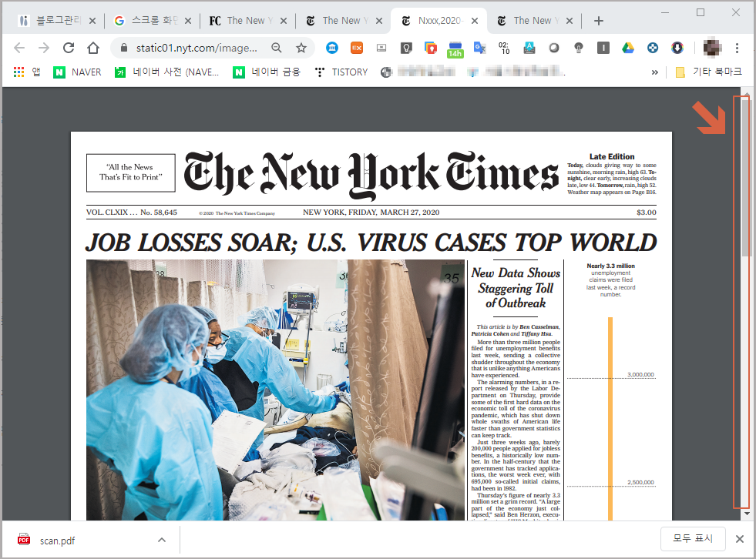Click the 2,500,000 chart label
Viewport: 756px width, 559px height.
point(640,482)
